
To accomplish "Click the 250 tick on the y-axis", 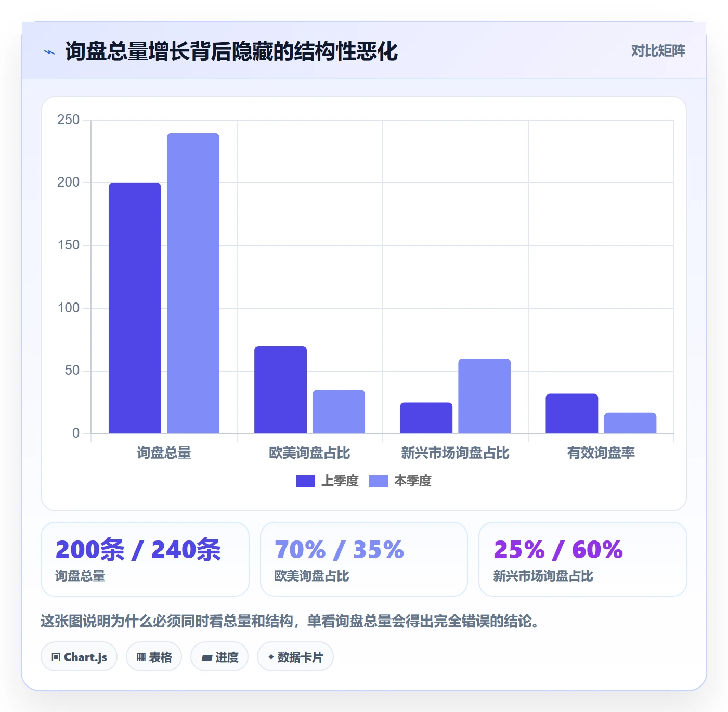I will (68, 120).
